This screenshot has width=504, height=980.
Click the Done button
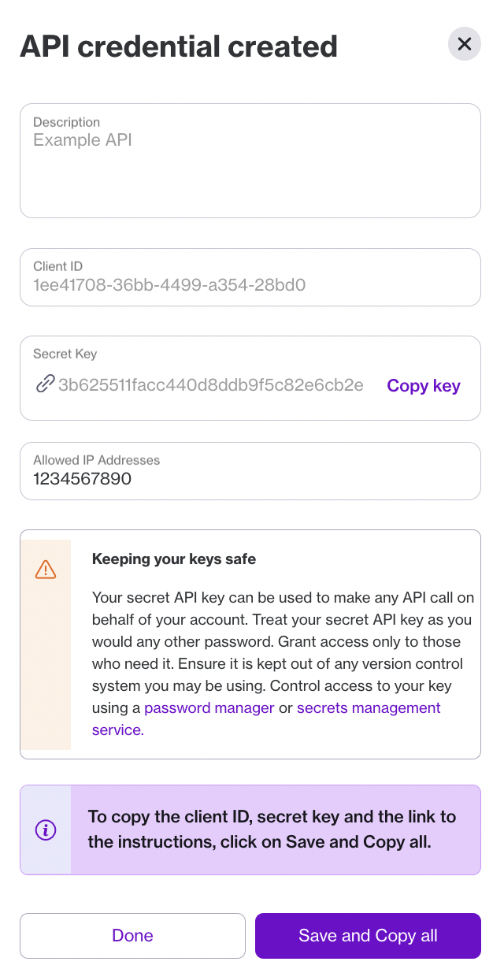(x=132, y=935)
